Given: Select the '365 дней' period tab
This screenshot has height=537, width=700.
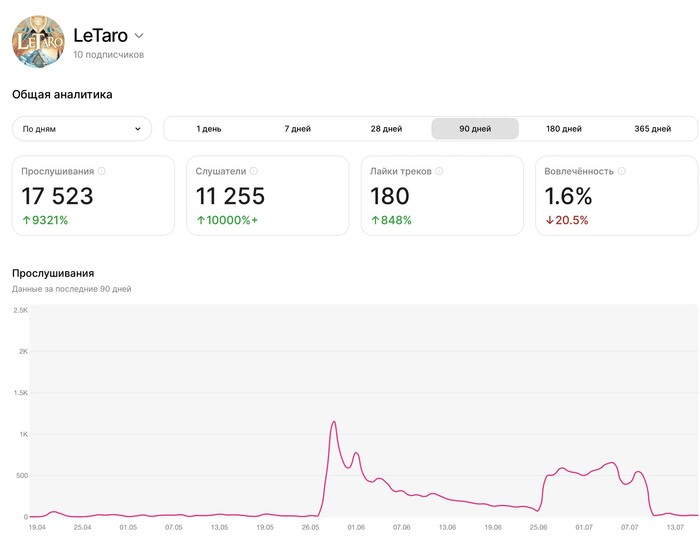Looking at the screenshot, I should click(x=653, y=129).
